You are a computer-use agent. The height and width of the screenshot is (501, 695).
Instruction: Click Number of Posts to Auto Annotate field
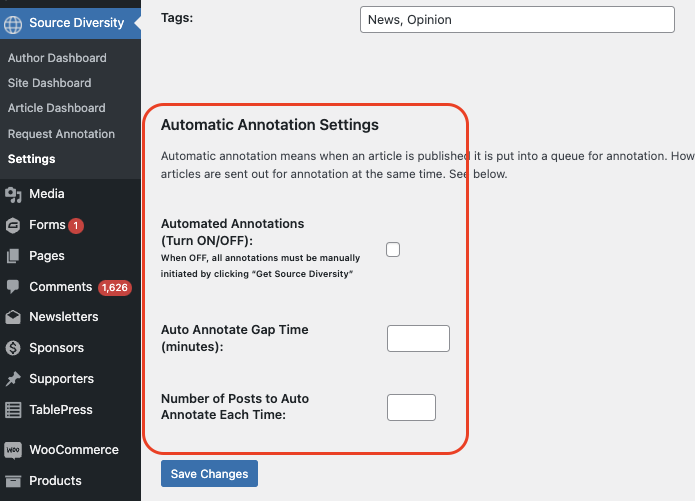coord(411,407)
